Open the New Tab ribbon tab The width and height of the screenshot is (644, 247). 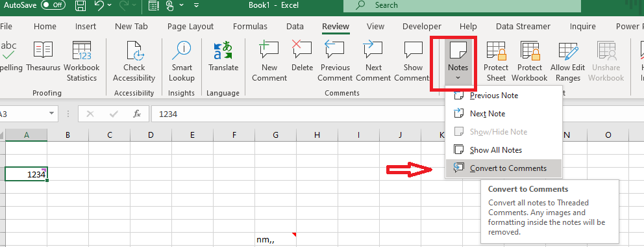131,26
